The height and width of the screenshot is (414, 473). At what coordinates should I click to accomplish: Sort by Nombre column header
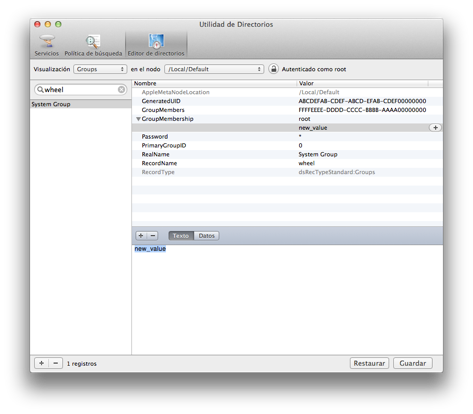[214, 83]
